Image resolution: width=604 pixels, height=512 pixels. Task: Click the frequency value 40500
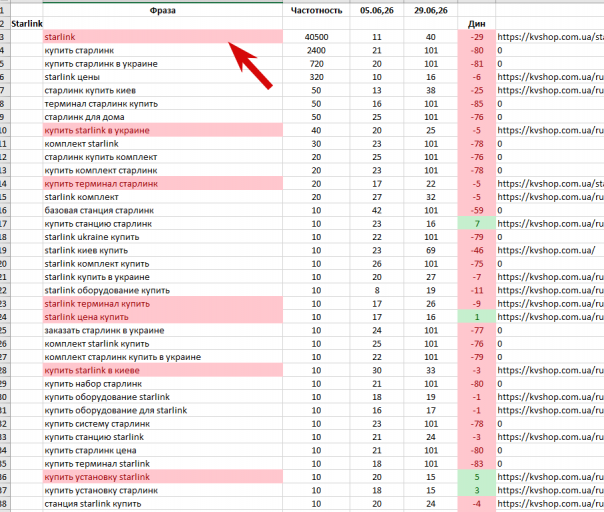point(316,37)
